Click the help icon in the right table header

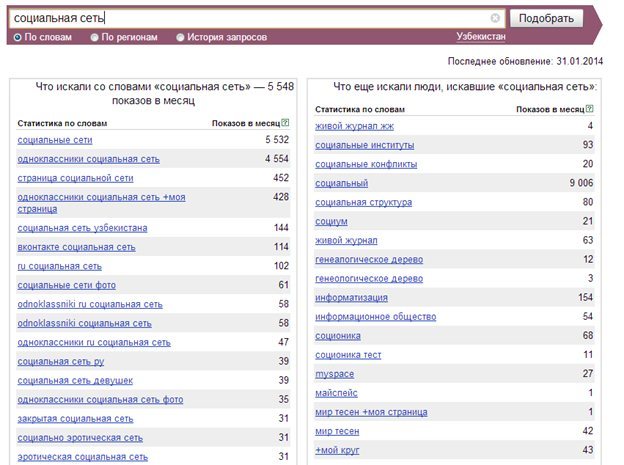[x=589, y=108]
